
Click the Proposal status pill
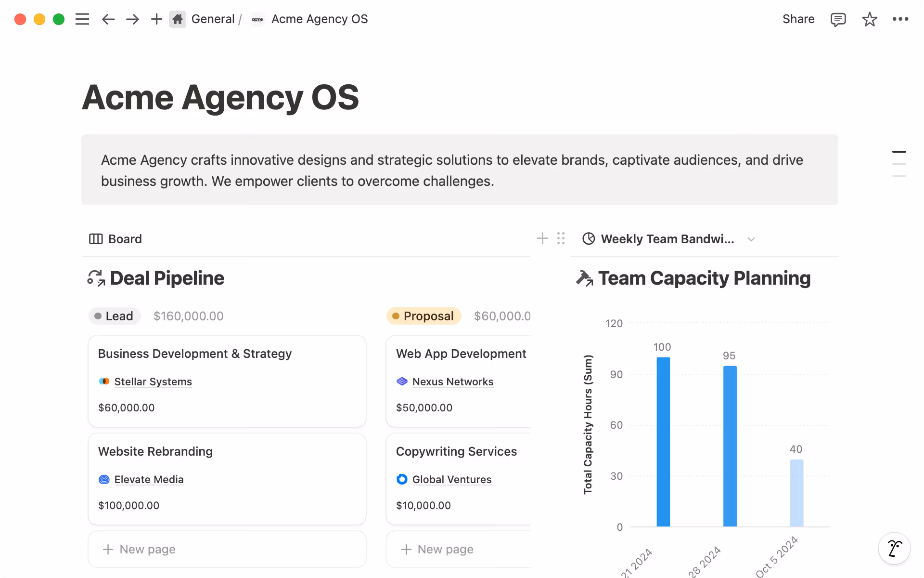[424, 316]
